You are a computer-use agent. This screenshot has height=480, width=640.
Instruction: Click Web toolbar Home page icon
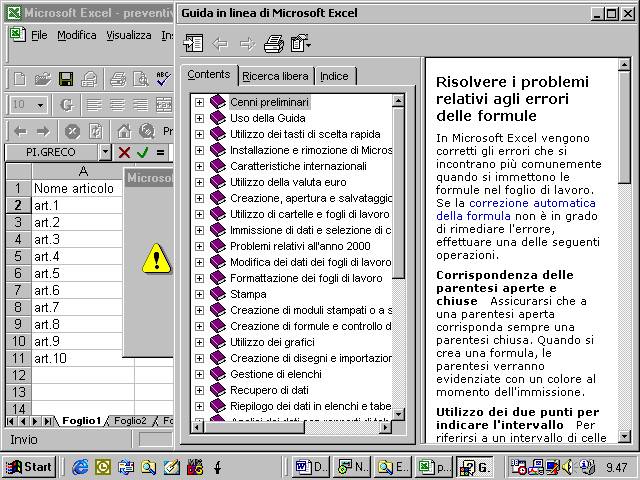(124, 131)
